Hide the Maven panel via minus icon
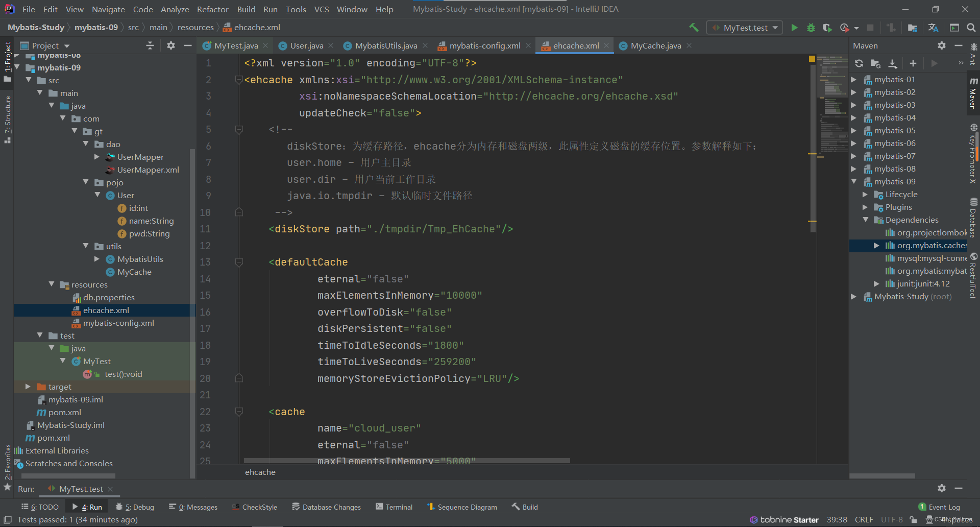The width and height of the screenshot is (980, 527). (959, 45)
